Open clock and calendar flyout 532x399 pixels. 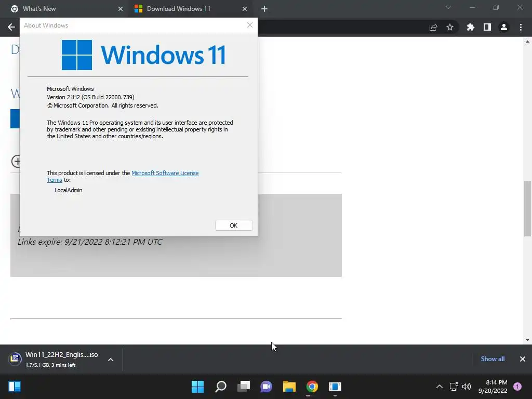coord(493,387)
